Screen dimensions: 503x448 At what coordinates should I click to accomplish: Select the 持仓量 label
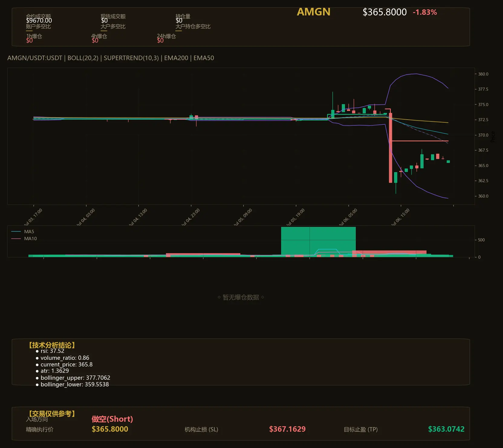click(183, 16)
